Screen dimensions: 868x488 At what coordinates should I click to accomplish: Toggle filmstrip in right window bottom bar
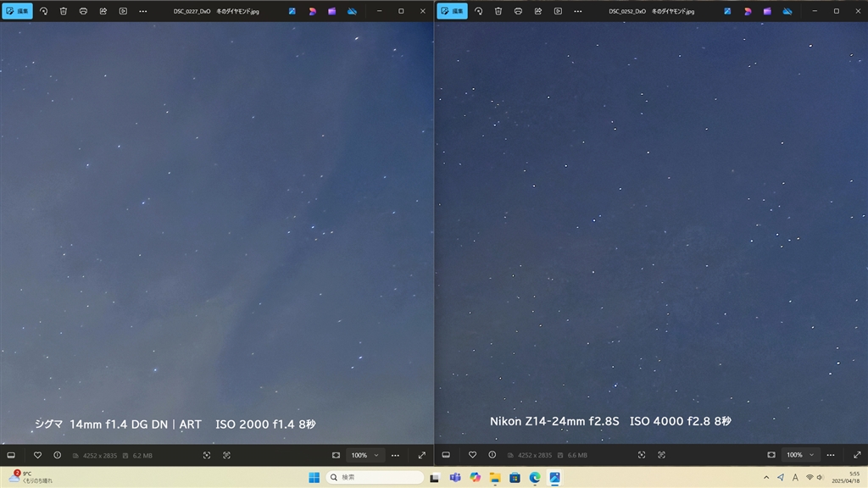tap(446, 455)
